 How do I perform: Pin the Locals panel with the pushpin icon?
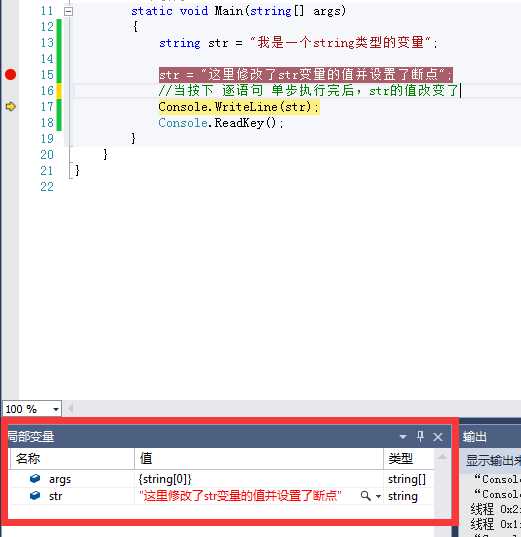(x=420, y=436)
